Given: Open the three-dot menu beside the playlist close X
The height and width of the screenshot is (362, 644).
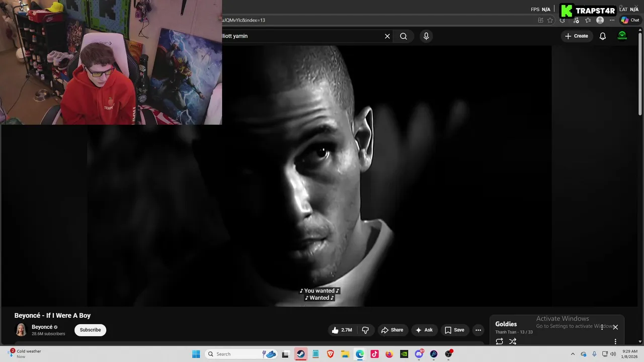Looking at the screenshot, I should point(602,327).
